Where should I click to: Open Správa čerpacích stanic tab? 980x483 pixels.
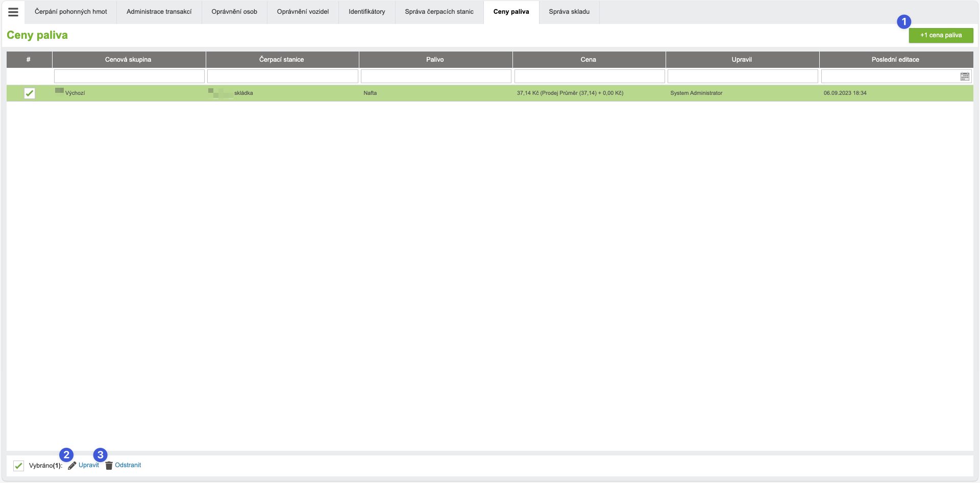coord(439,12)
